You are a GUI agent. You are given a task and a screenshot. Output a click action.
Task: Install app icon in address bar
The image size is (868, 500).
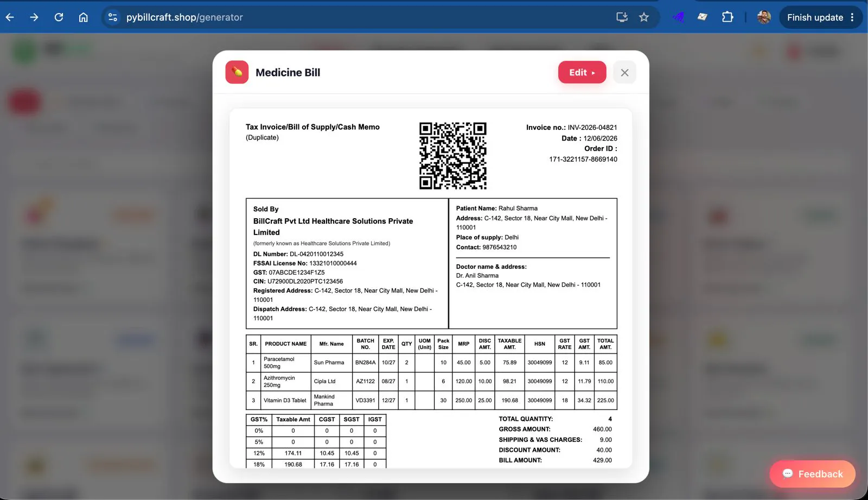click(x=622, y=17)
